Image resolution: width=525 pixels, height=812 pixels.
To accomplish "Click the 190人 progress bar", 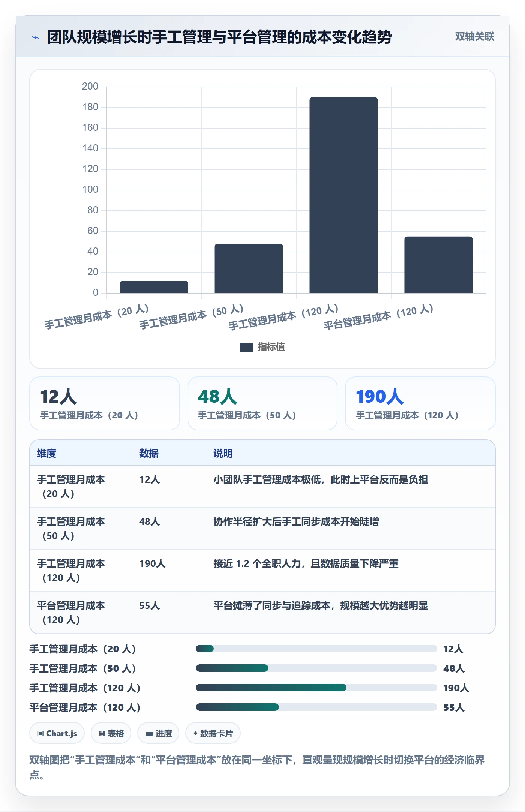I will tap(316, 688).
